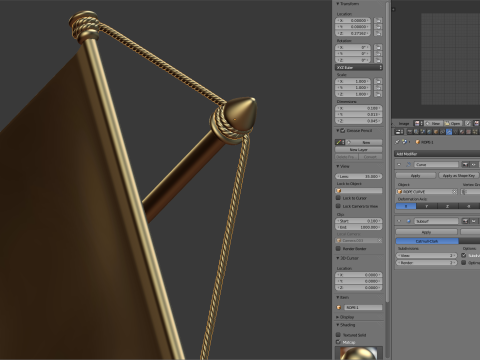Click the New Layer button

coord(359,150)
